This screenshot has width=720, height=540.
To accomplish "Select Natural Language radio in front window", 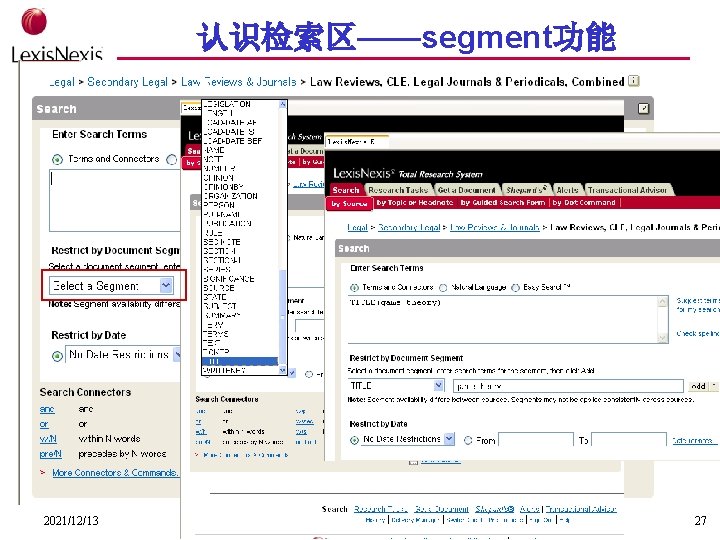I will pyautogui.click(x=443, y=288).
